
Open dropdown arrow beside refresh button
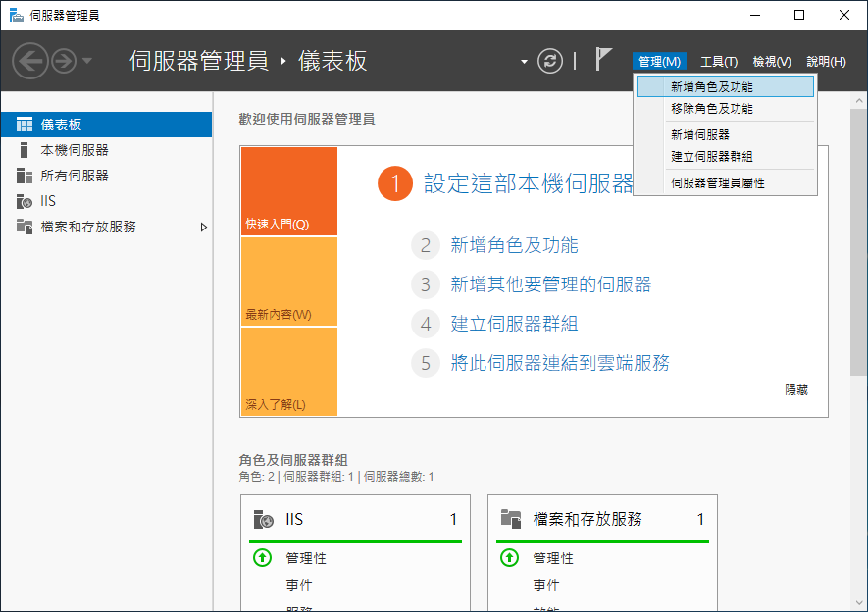tap(524, 62)
